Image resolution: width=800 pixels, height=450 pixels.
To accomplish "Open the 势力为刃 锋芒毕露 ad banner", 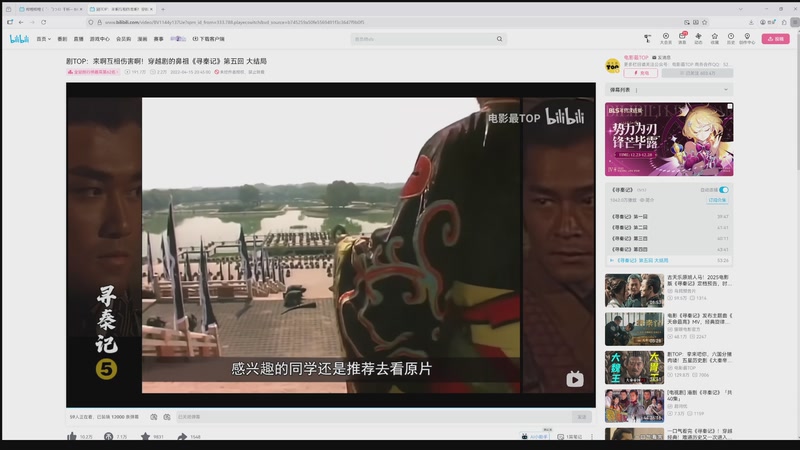I will 669,139.
